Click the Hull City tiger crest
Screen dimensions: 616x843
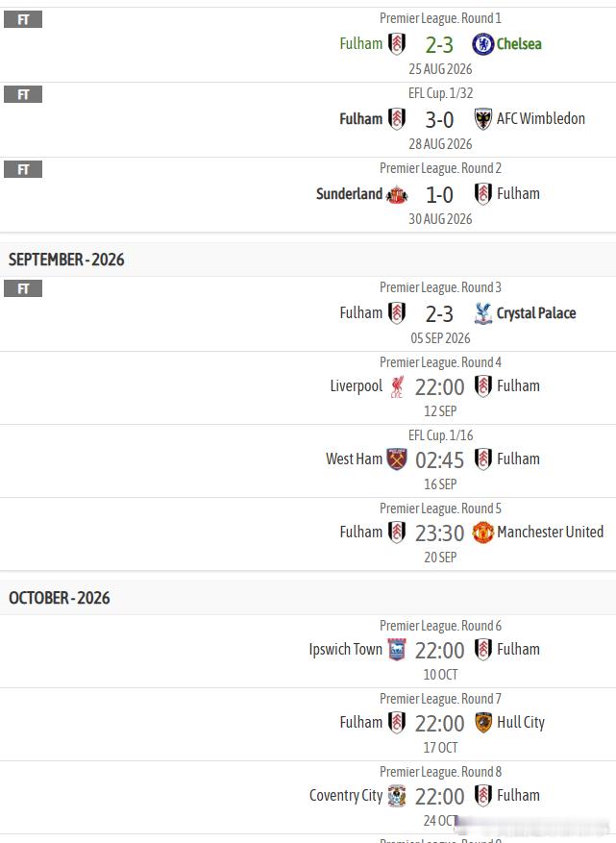click(x=482, y=723)
